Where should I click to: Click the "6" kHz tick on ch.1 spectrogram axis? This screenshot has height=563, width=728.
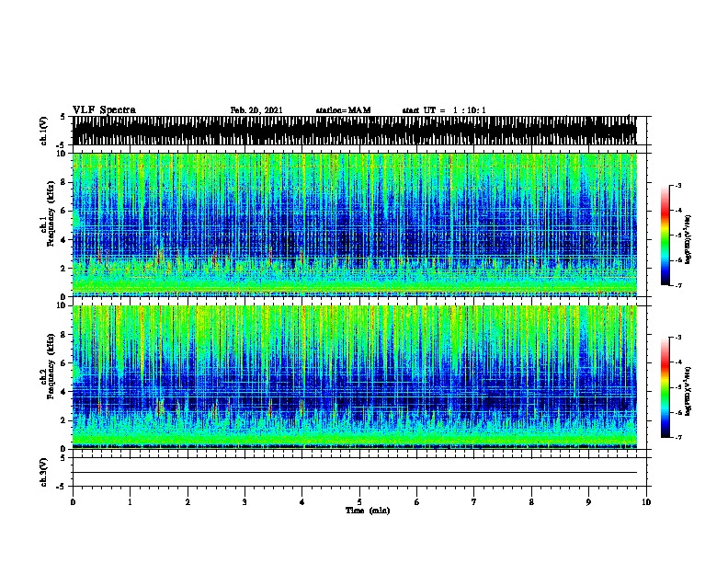[x=64, y=211]
